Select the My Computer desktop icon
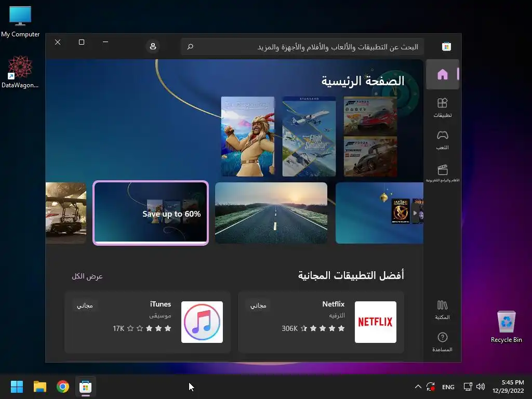This screenshot has width=532, height=399. pyautogui.click(x=20, y=22)
